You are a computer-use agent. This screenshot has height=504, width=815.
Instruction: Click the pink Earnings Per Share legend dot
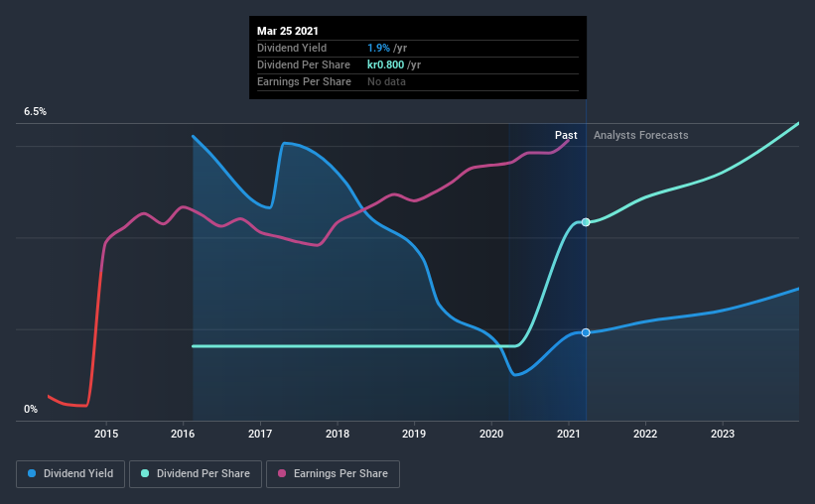pyautogui.click(x=282, y=473)
